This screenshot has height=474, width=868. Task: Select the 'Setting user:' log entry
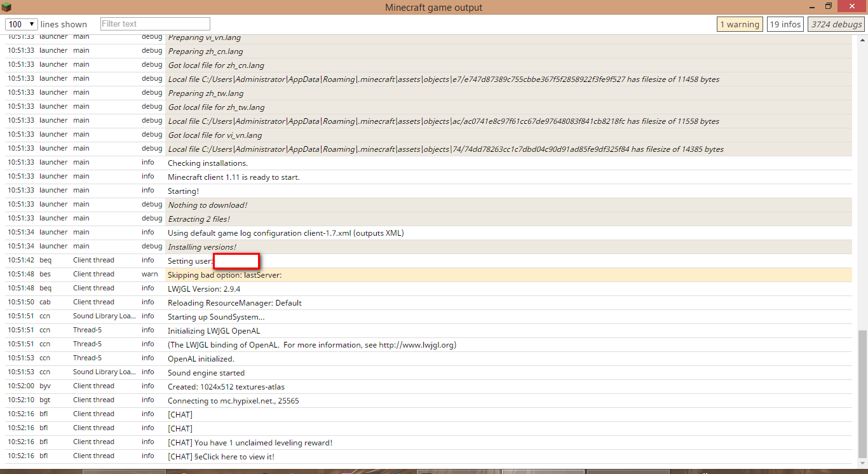[x=190, y=261]
